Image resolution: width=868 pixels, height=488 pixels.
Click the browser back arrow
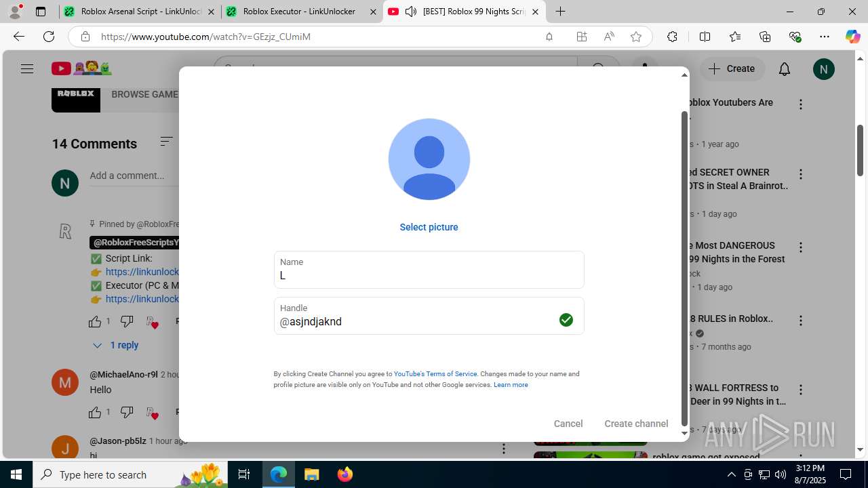[19, 37]
